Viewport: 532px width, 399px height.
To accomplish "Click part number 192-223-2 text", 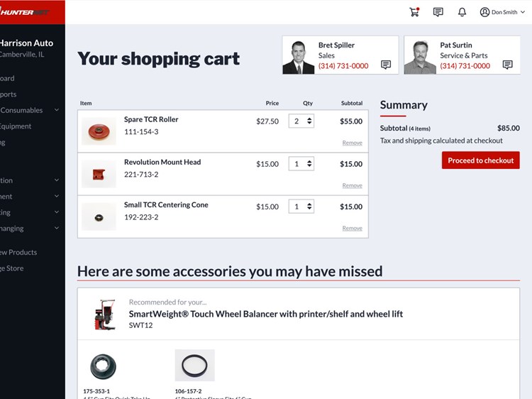I will click(x=141, y=217).
